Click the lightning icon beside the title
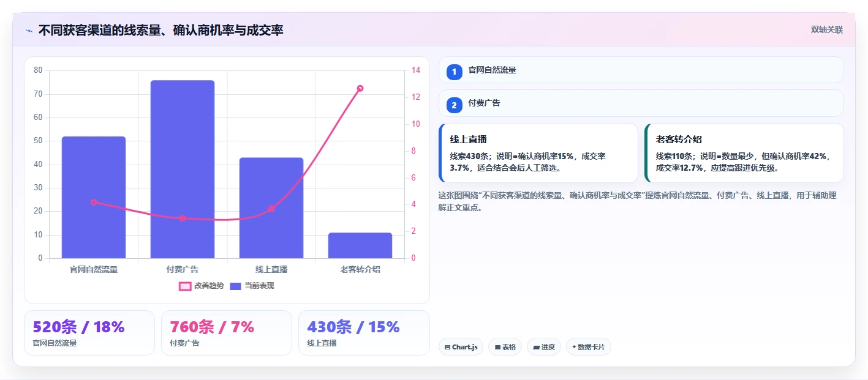Screen dimensions: 868x380 (29, 31)
